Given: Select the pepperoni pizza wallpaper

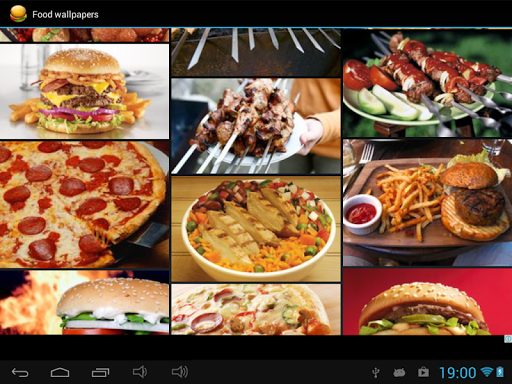Looking at the screenshot, I should 84,204.
